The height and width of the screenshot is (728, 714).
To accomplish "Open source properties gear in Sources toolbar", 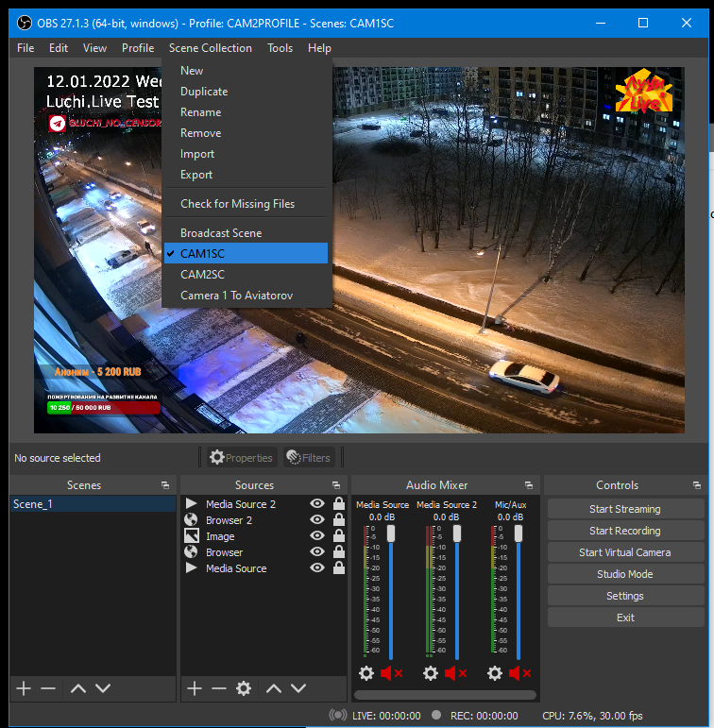I will pos(244,688).
